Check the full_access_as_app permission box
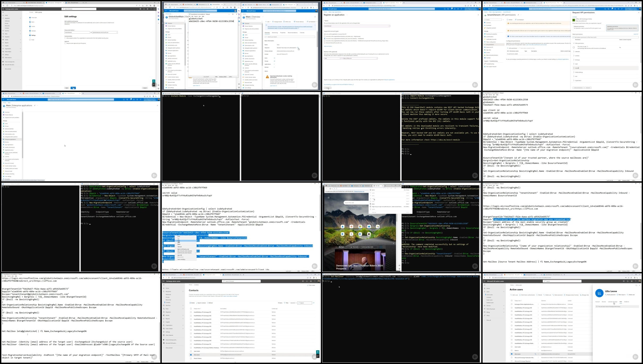The image size is (643, 364). [x=574, y=47]
